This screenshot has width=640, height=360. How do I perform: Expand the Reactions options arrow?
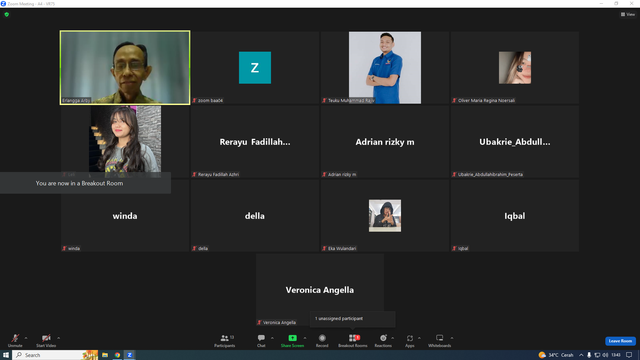point(393,338)
